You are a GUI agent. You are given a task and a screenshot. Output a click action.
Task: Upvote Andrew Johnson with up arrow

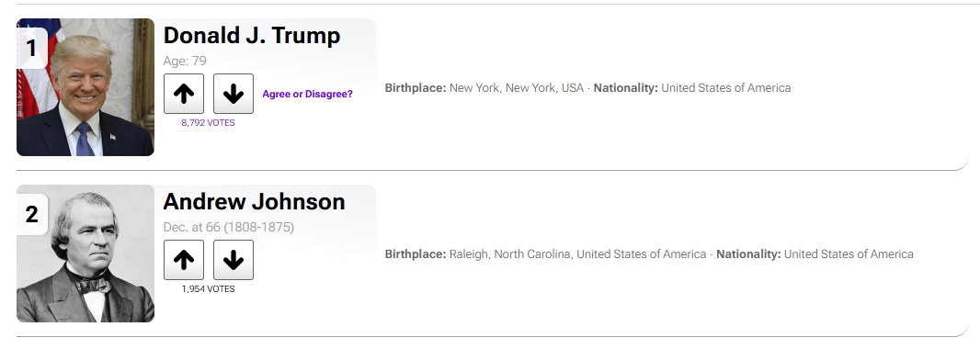[184, 260]
